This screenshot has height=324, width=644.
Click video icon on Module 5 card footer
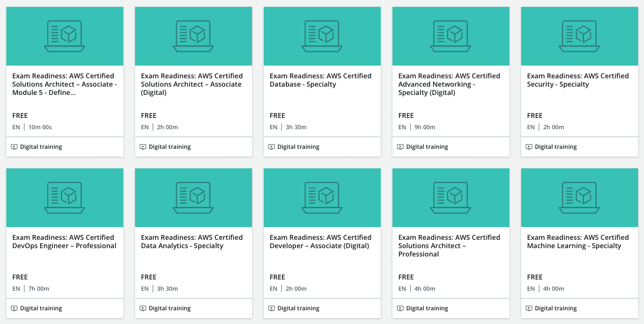(x=14, y=147)
